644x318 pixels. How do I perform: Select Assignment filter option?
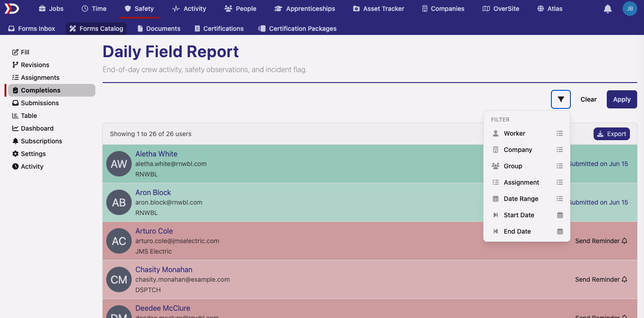(x=527, y=182)
